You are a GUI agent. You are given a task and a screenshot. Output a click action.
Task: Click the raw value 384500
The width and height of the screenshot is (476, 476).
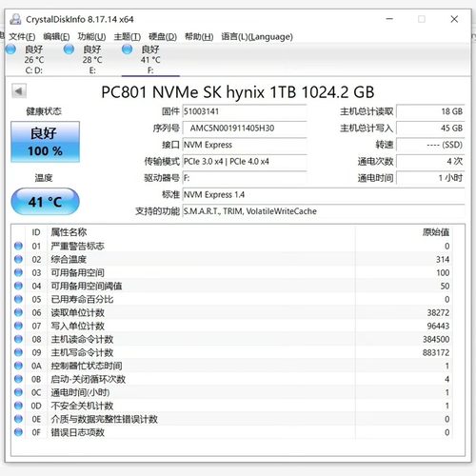coord(436,339)
